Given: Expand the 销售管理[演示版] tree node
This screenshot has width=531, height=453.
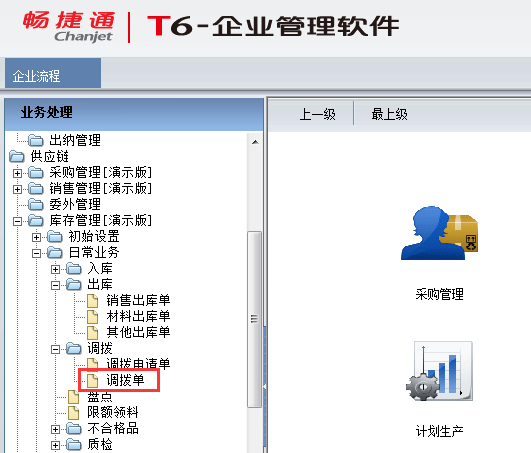Looking at the screenshot, I should point(17,189).
